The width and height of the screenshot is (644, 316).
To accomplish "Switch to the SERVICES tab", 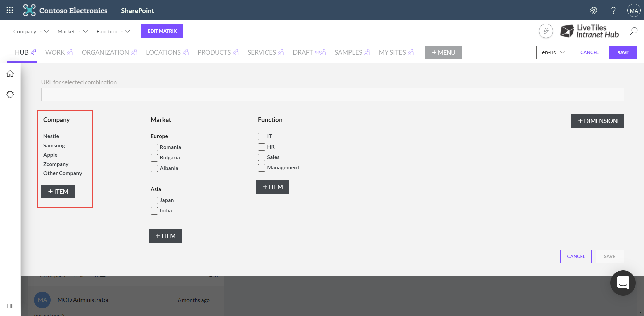I will click(262, 52).
